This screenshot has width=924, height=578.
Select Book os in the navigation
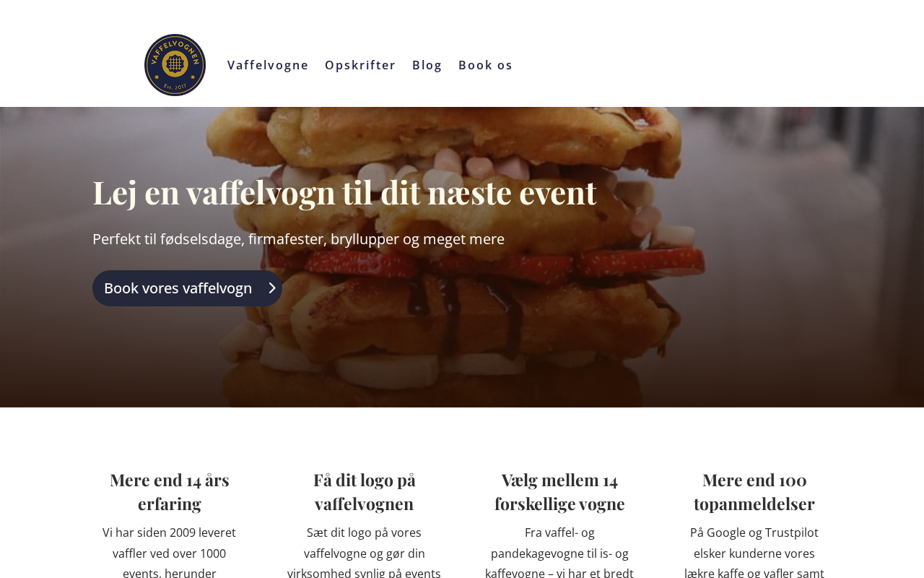(486, 65)
